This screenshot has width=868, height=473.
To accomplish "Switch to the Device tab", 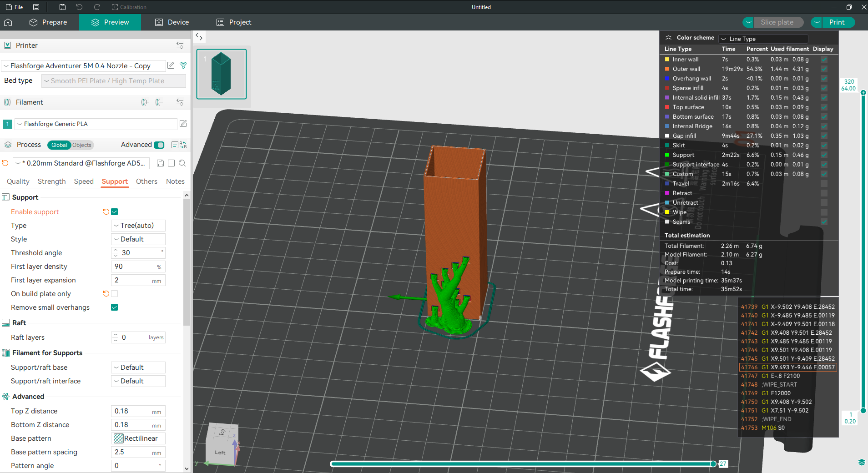I will pos(172,22).
